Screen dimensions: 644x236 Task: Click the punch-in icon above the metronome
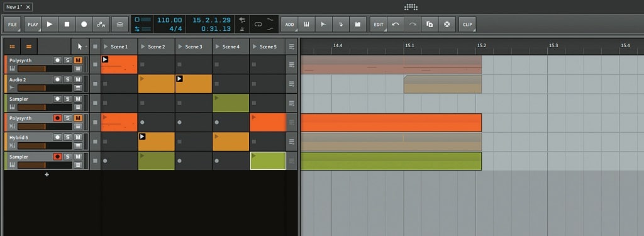[x=242, y=20]
